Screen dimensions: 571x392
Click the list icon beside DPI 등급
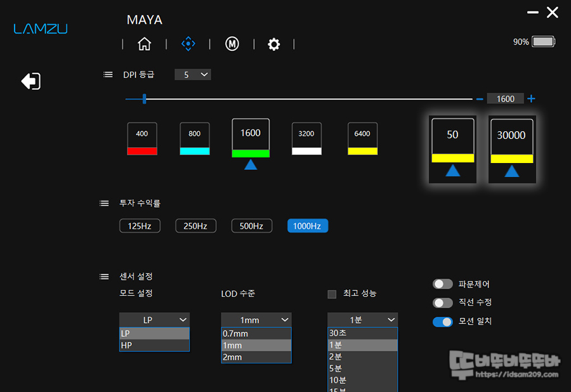108,75
